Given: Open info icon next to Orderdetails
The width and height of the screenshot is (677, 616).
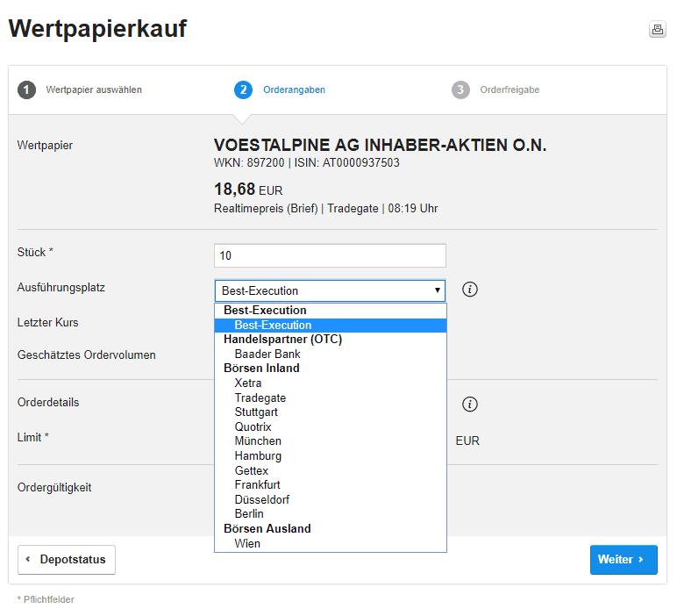Looking at the screenshot, I should (x=470, y=405).
